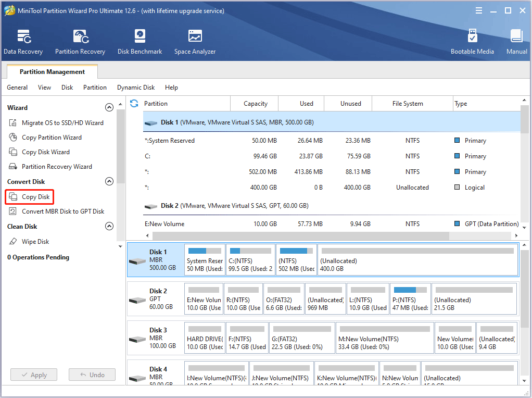Select Disk 2 icon in disk map
The width and height of the screenshot is (532, 398).
(137, 300)
